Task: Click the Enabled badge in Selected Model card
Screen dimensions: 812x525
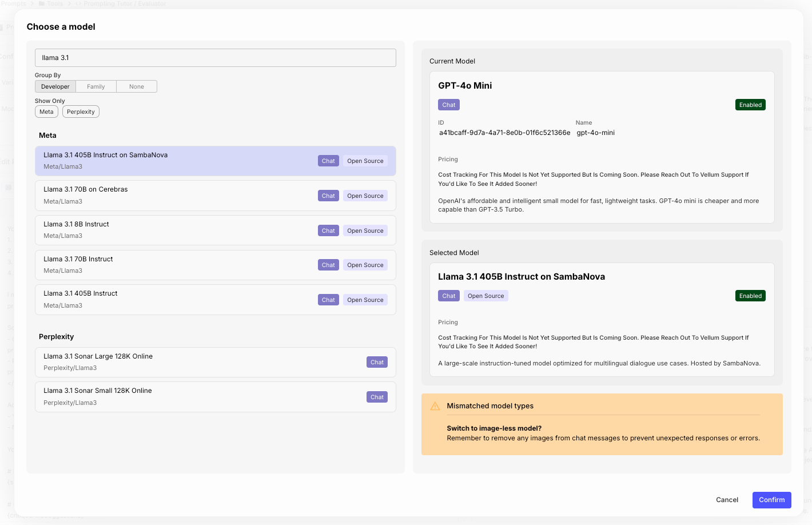Action: point(750,296)
